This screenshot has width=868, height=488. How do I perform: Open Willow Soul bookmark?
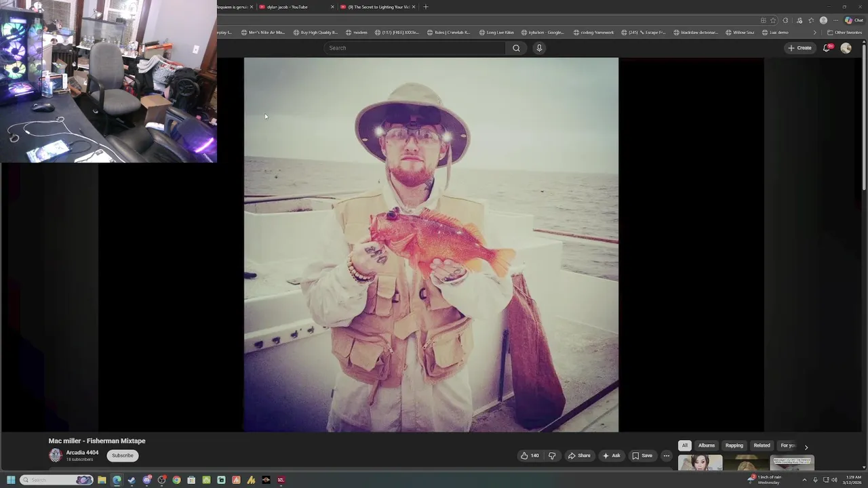pyautogui.click(x=740, y=33)
